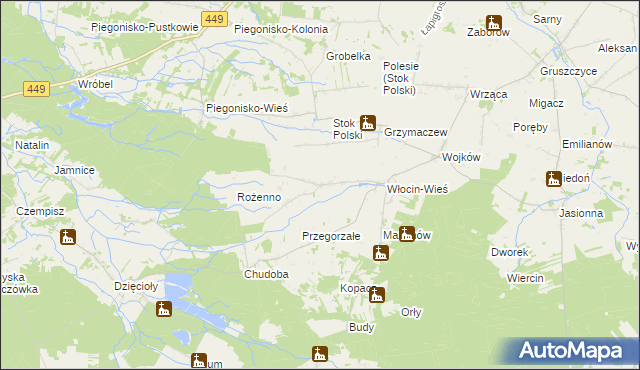
Task: Click the Emilianów label
Action: [x=587, y=144]
